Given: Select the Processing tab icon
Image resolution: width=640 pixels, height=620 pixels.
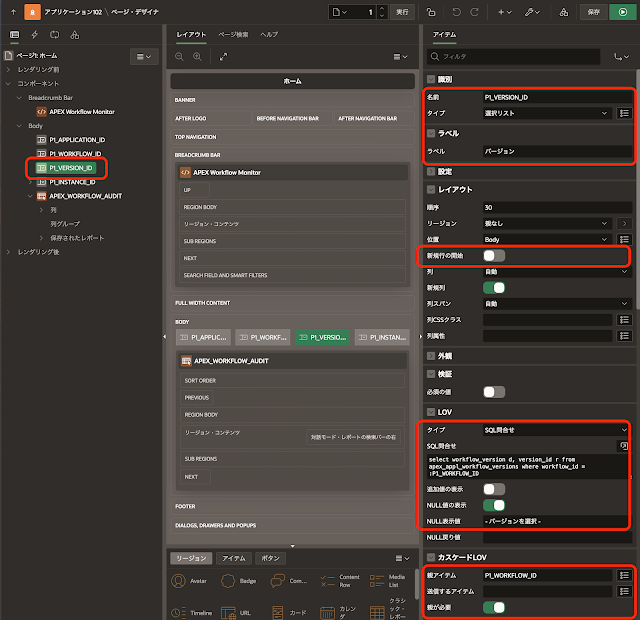Looking at the screenshot, I should point(54,35).
